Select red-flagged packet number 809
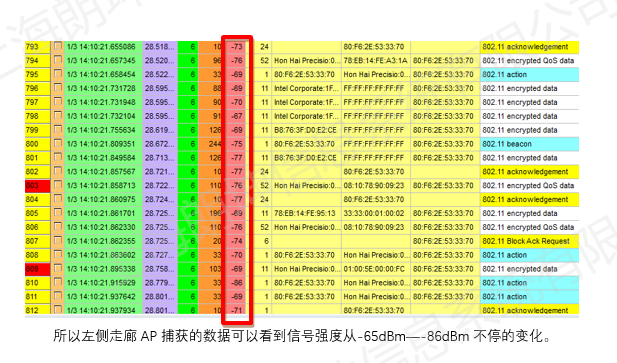Image resolution: width=617 pixels, height=363 pixels. (37, 269)
